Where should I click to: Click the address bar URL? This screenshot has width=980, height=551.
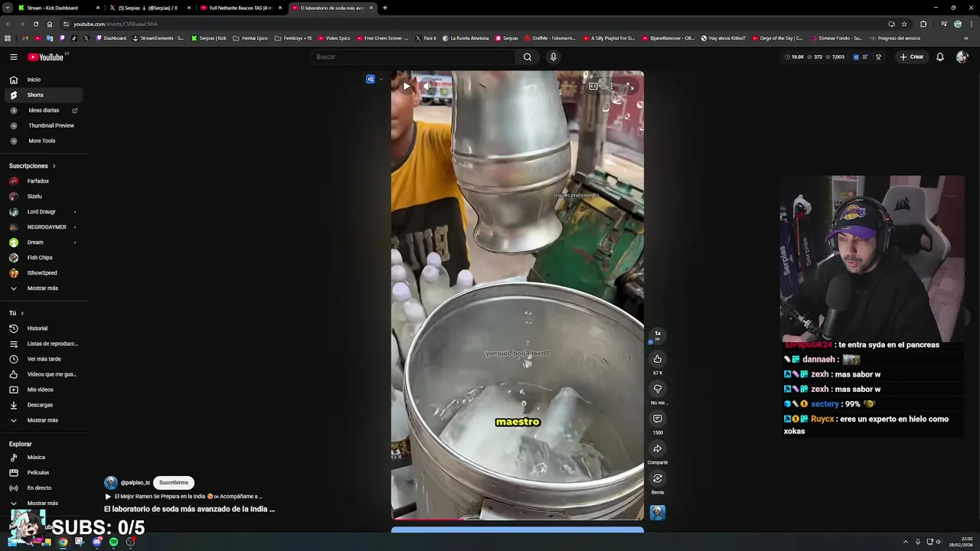tap(115, 24)
